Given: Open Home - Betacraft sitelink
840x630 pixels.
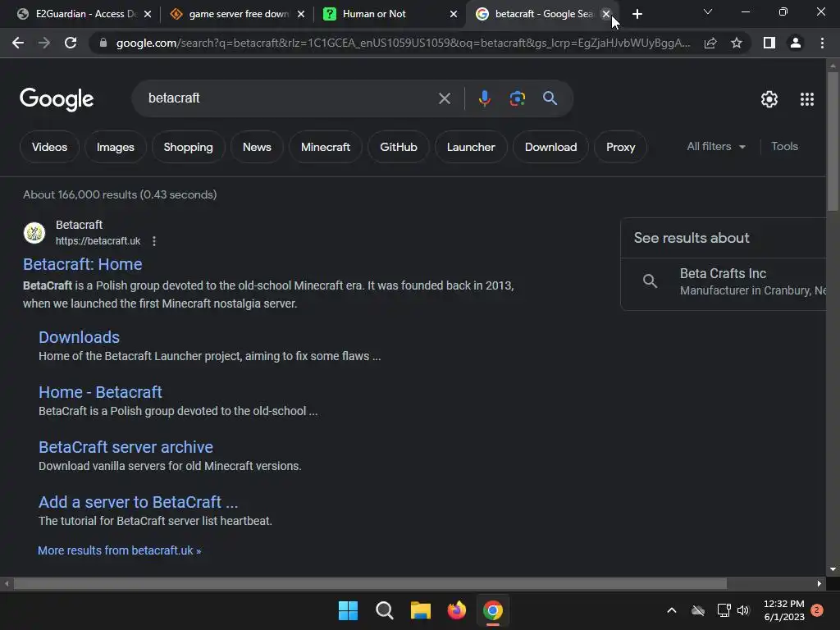Looking at the screenshot, I should (100, 392).
